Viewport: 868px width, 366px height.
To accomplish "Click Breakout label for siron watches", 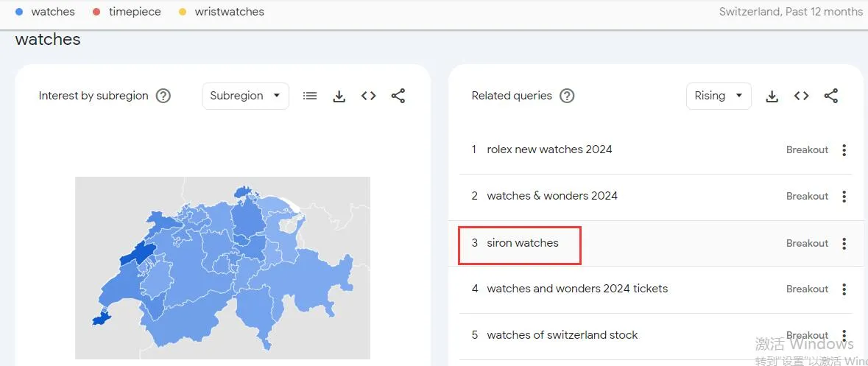I will tap(807, 244).
